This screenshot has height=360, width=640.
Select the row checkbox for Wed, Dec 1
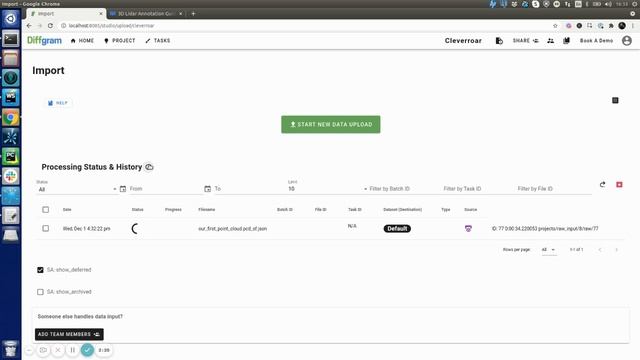[x=45, y=228]
